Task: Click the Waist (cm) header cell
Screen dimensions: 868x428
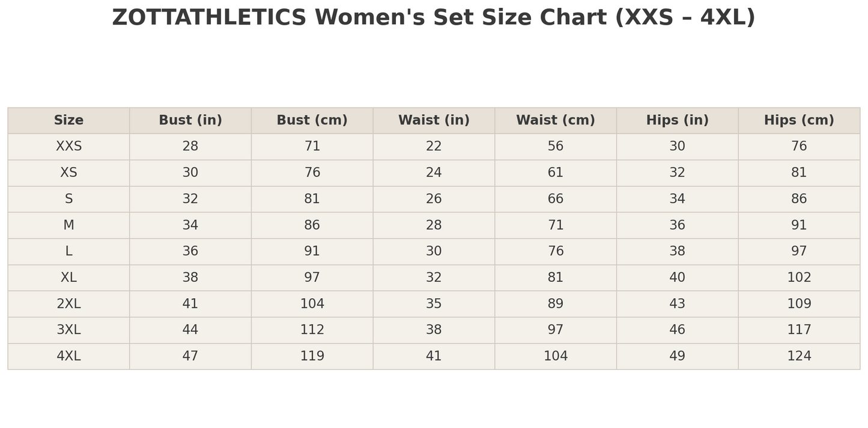Action: (x=556, y=120)
